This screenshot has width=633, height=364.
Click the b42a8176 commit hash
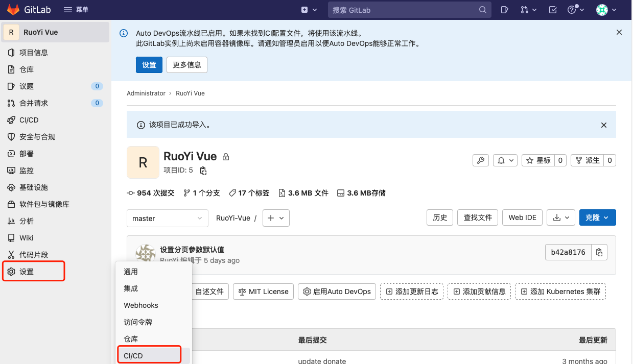point(568,252)
